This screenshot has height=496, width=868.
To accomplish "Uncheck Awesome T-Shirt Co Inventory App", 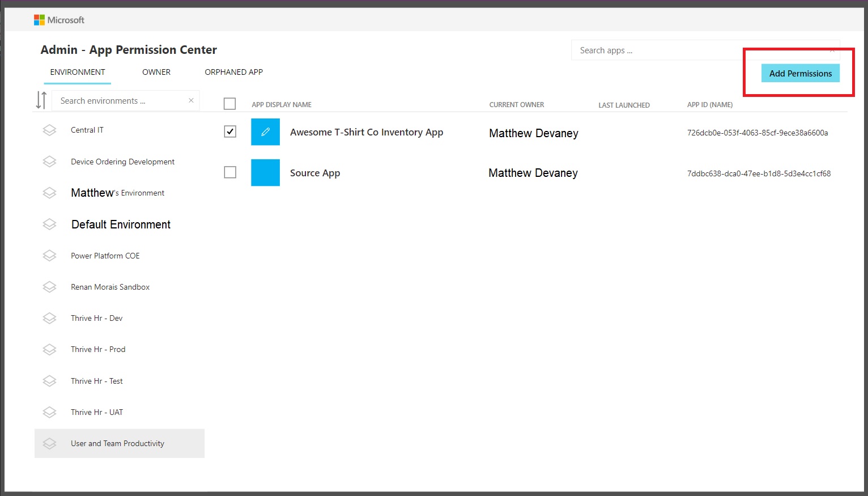I will (x=229, y=131).
